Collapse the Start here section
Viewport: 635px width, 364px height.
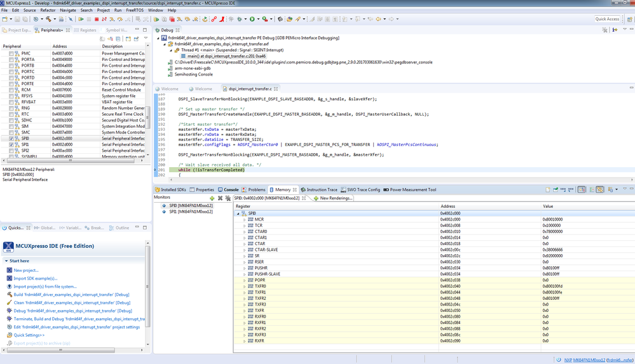point(6,260)
